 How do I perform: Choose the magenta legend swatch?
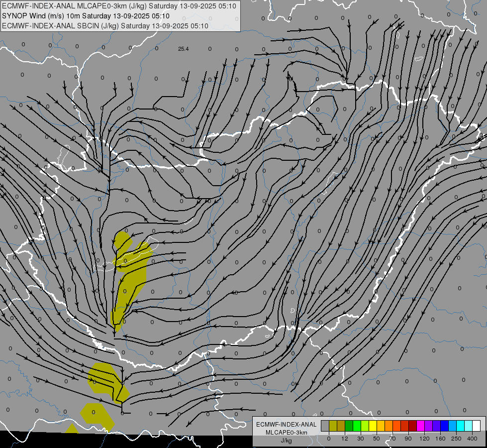(x=420, y=426)
